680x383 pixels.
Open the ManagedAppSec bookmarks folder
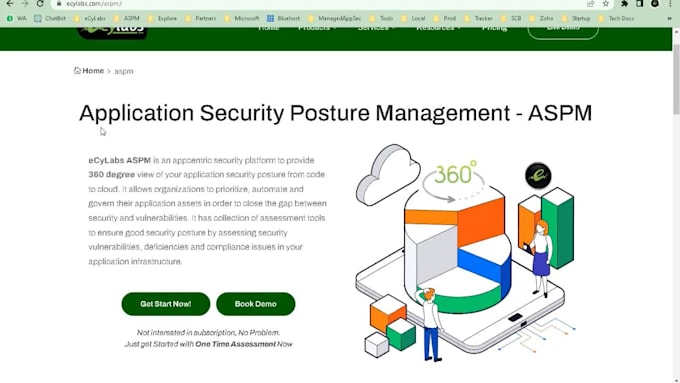(x=334, y=18)
